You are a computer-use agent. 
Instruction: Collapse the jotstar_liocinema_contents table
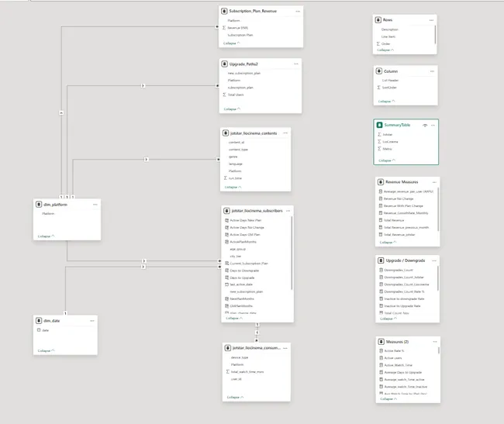(233, 187)
